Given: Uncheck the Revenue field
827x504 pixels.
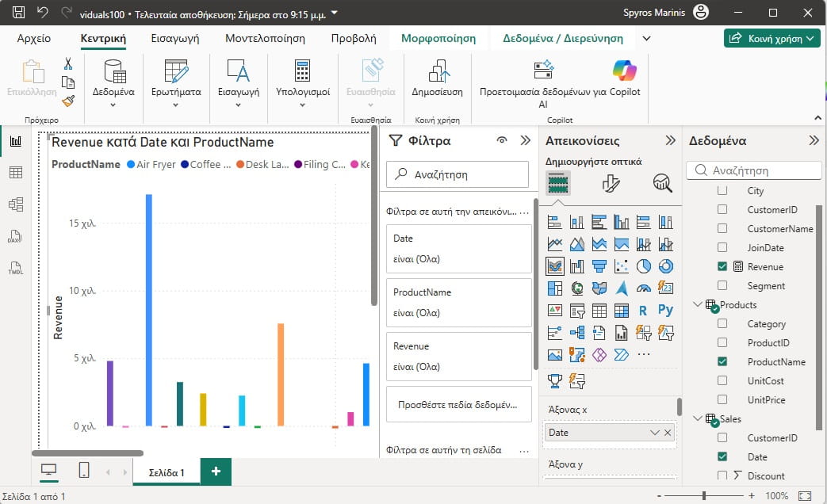Looking at the screenshot, I should click(722, 266).
